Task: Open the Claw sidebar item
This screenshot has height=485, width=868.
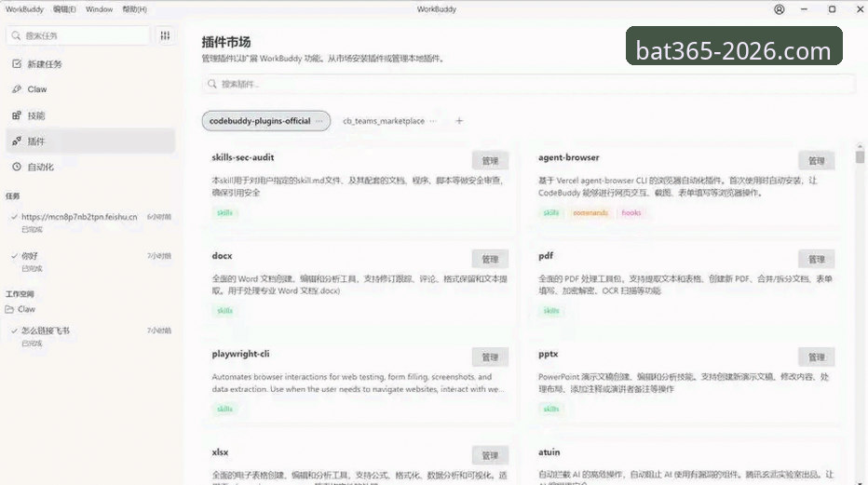Action: (x=90, y=89)
